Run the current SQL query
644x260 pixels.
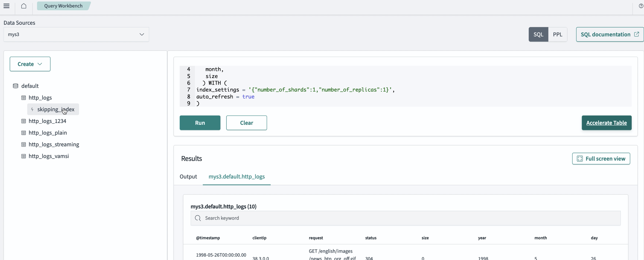tap(200, 123)
